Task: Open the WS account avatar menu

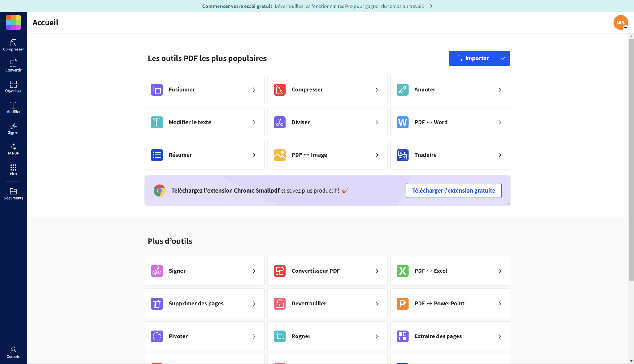Action: pos(620,23)
